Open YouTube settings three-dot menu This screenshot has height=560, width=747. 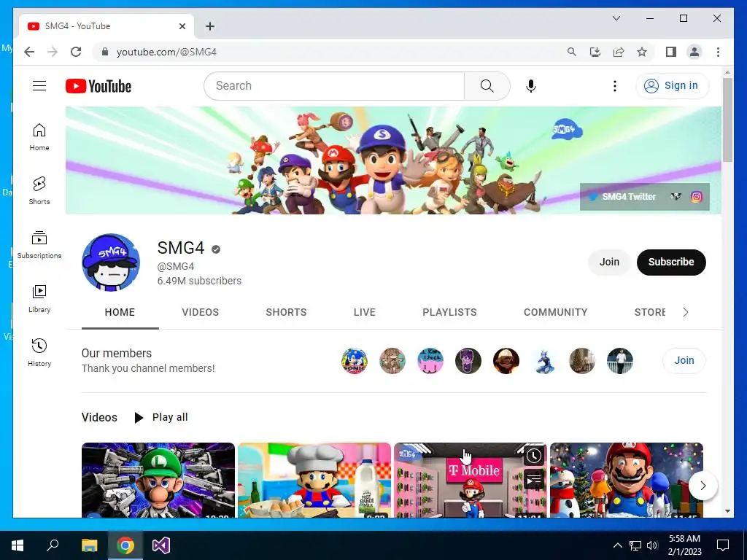coord(614,86)
